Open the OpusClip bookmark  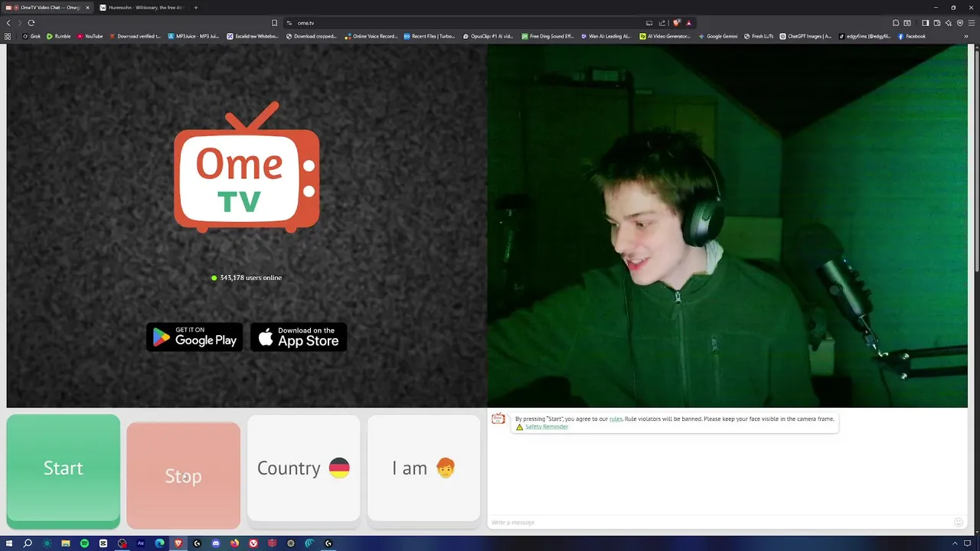(488, 36)
